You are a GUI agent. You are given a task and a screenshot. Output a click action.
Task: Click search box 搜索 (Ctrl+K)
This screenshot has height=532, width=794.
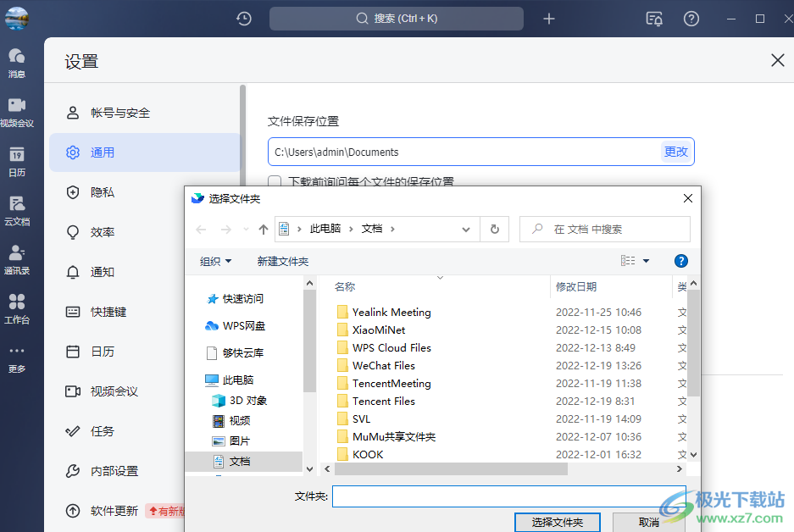coord(397,19)
